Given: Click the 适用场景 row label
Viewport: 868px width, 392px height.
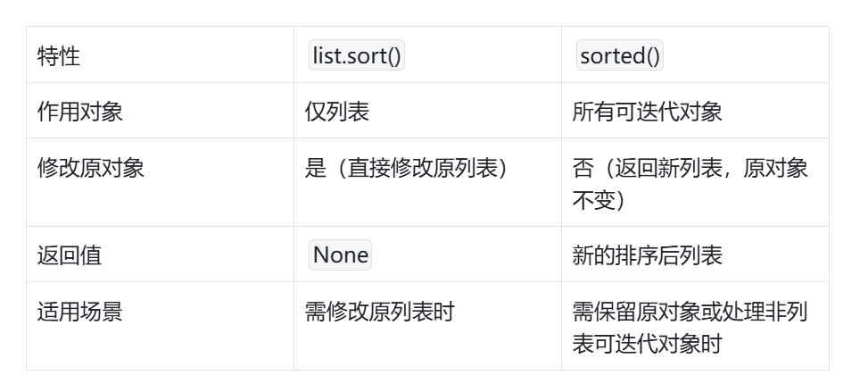Looking at the screenshot, I should pyautogui.click(x=80, y=312).
